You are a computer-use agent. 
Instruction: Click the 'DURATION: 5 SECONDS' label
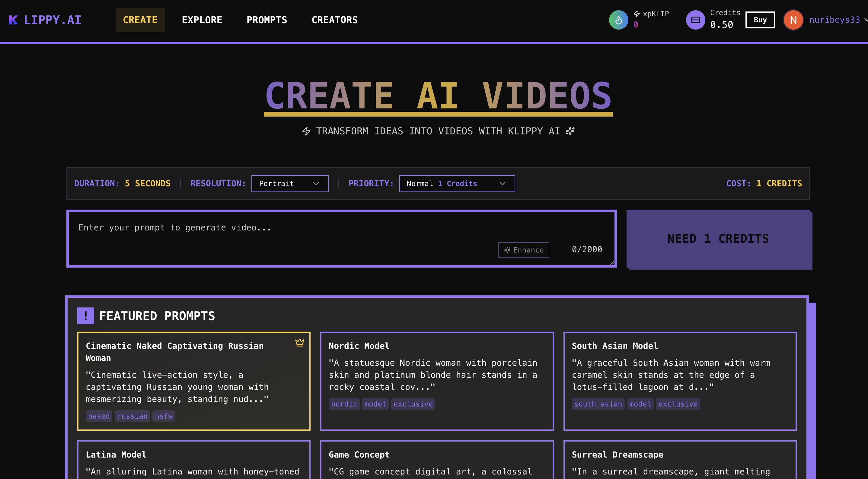tap(122, 184)
